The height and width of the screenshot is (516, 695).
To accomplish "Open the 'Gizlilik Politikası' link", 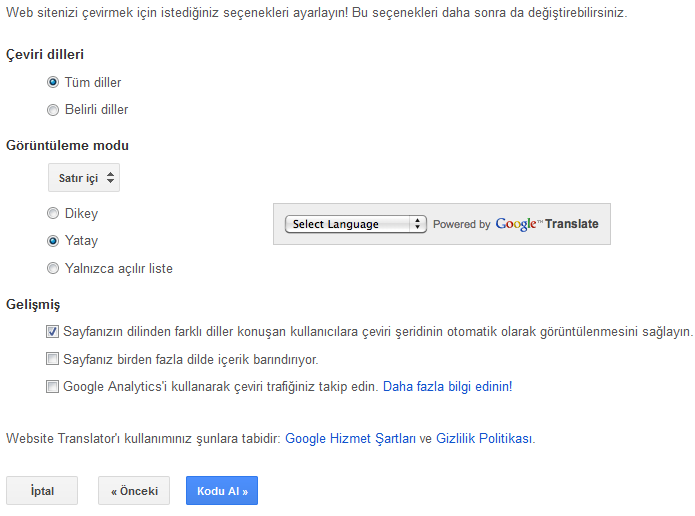I will [x=484, y=438].
